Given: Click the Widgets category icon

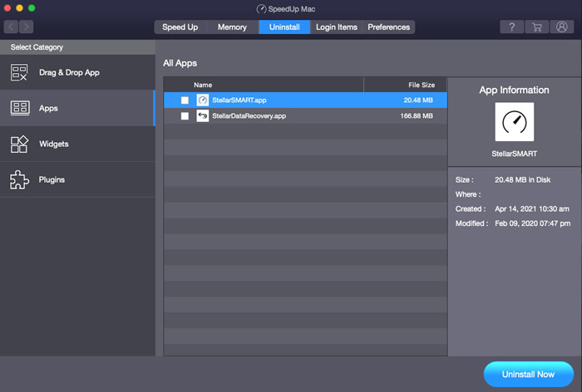Looking at the screenshot, I should point(19,144).
